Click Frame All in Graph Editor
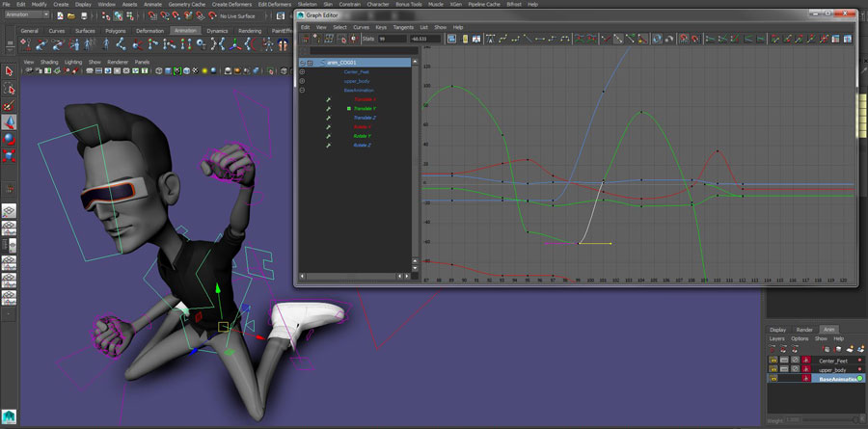 451,39
